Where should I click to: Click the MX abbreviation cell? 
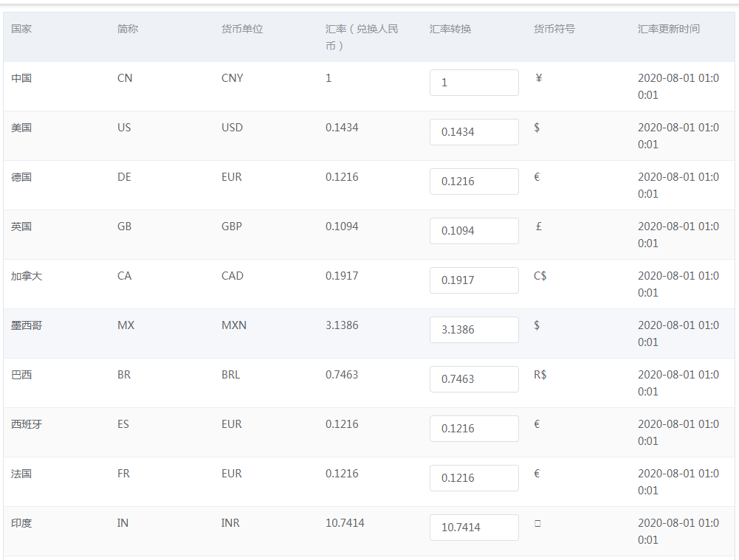point(126,325)
